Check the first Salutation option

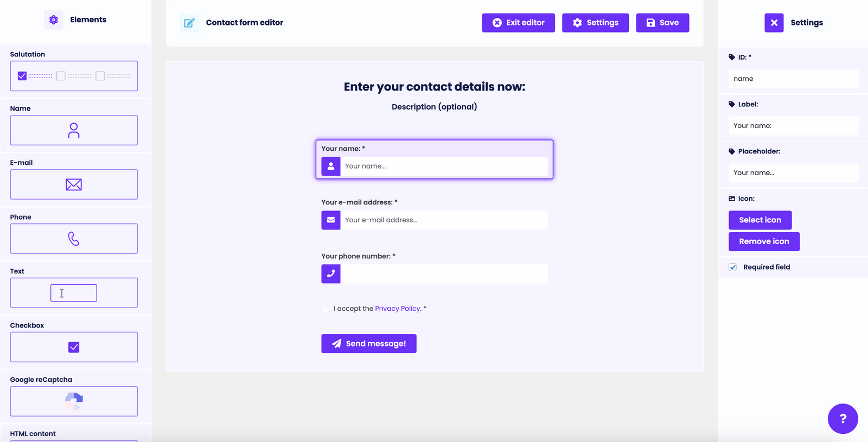[x=22, y=76]
